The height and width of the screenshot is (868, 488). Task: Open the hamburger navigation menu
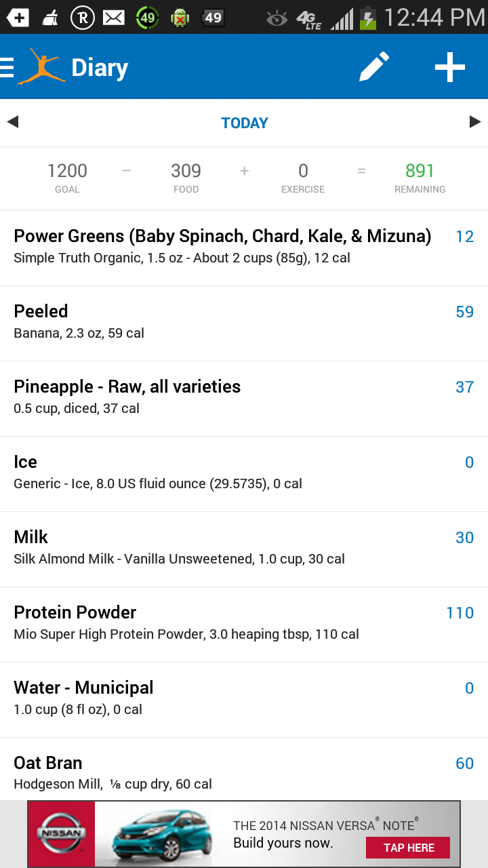[7, 67]
